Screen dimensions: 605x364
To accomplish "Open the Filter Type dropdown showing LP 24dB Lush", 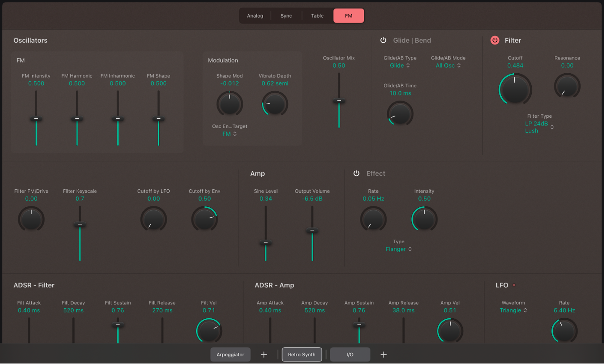I will pyautogui.click(x=539, y=127).
